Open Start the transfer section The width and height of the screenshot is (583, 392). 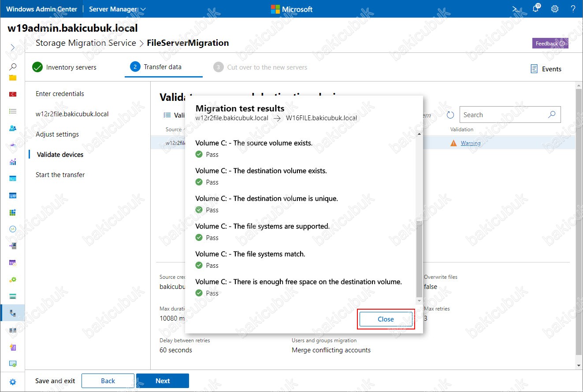pos(60,175)
